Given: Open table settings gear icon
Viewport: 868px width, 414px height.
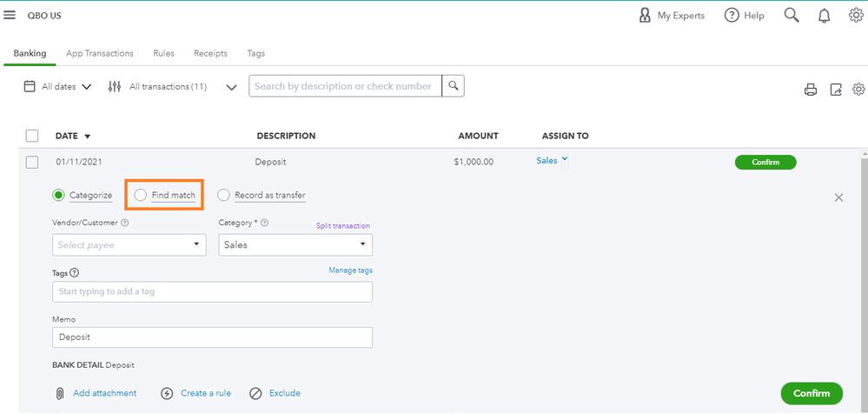Looking at the screenshot, I should 858,89.
